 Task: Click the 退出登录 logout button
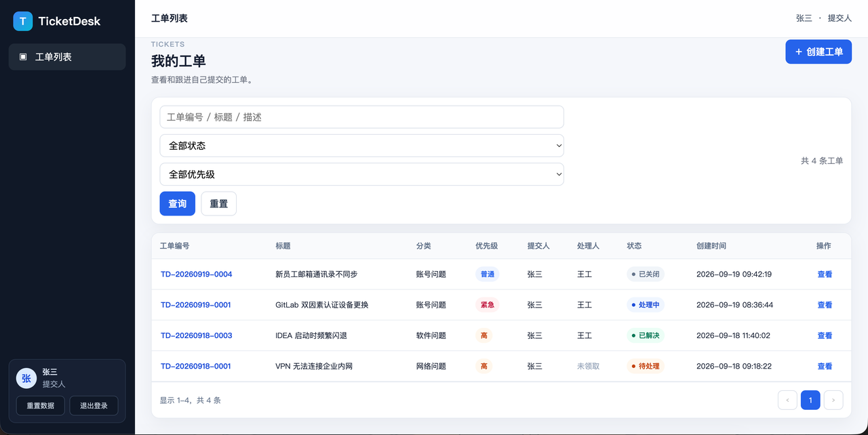(94, 406)
